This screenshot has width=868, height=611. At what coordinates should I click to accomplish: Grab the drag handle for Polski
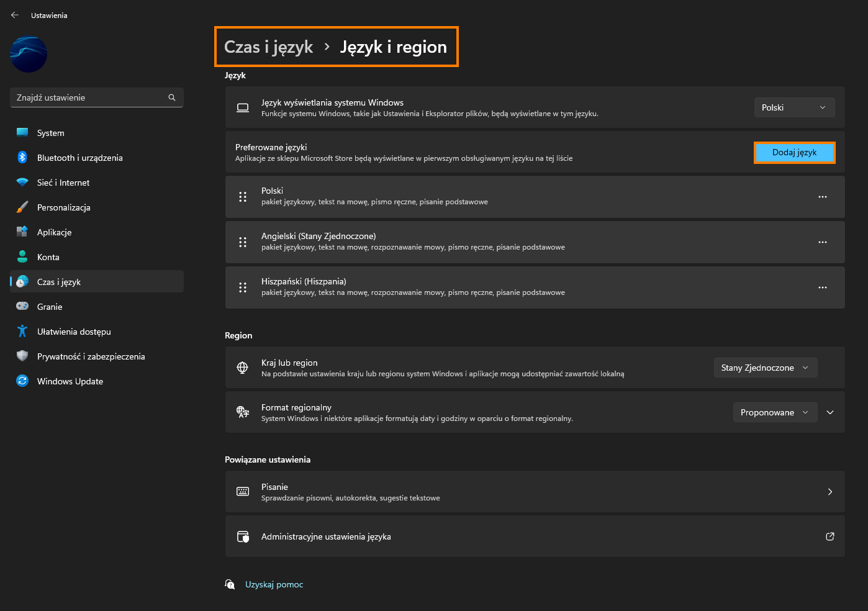click(243, 197)
